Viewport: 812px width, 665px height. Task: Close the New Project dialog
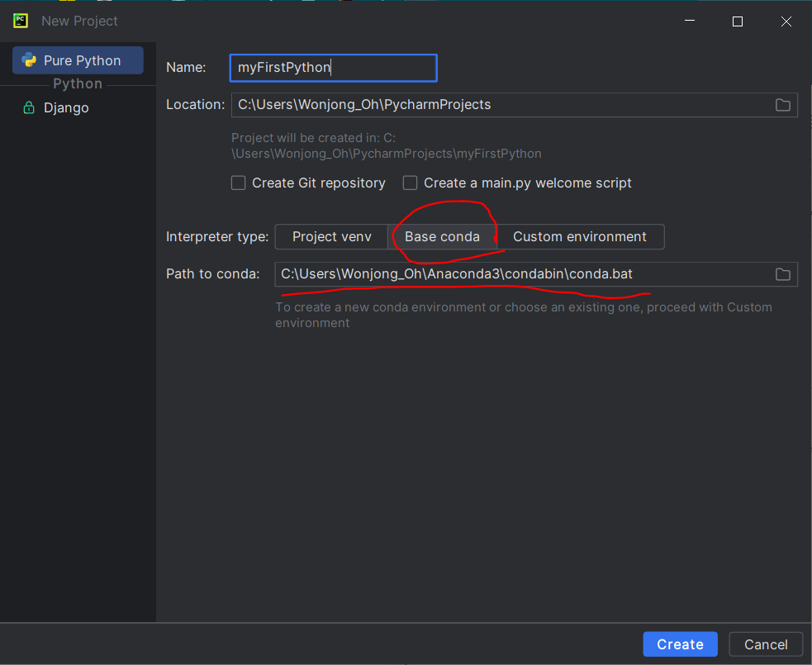786,21
